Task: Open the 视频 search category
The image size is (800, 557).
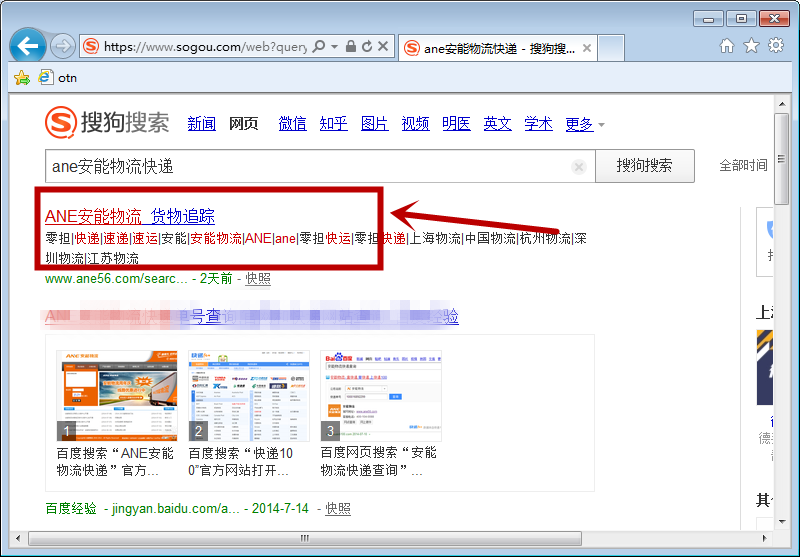Action: (415, 123)
